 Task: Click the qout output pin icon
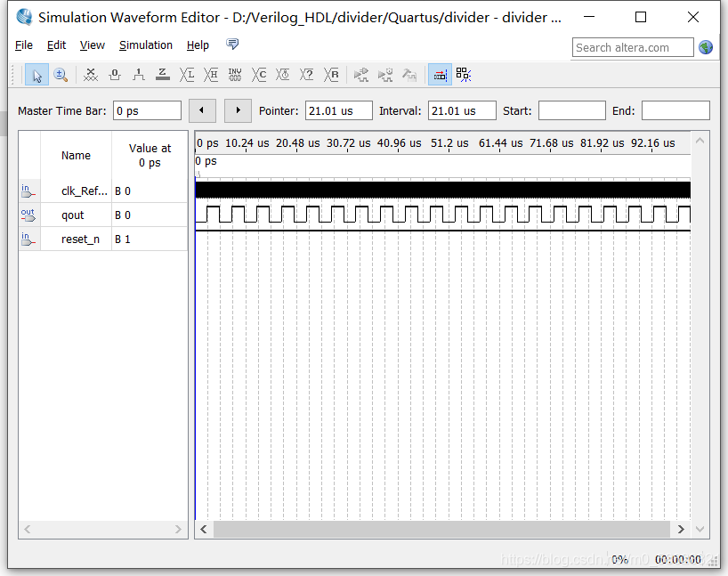point(28,215)
